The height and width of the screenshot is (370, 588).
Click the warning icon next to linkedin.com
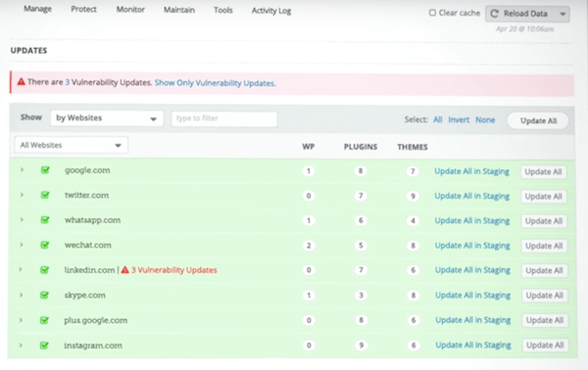[x=124, y=269]
